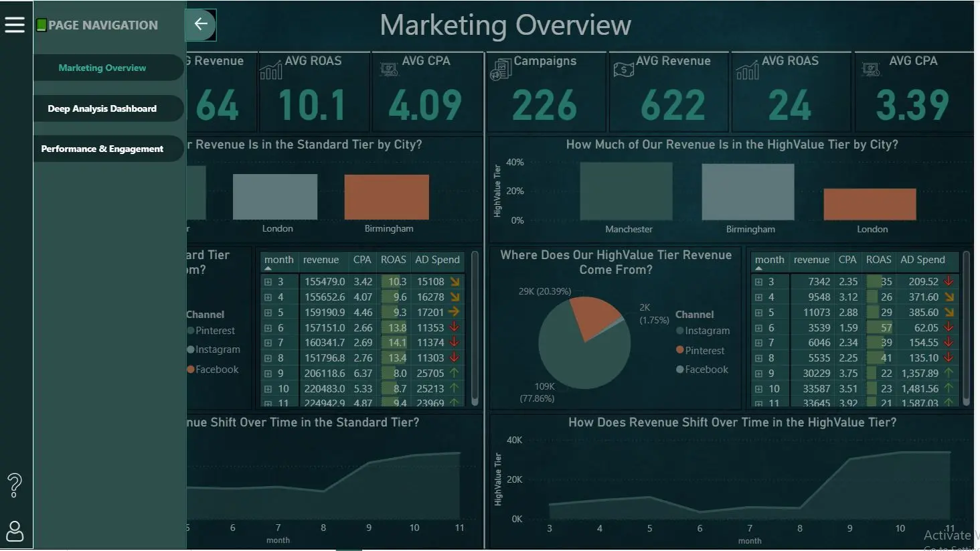Click the green arrow beside AD Spend 25213
The height and width of the screenshot is (551, 980).
[454, 388]
